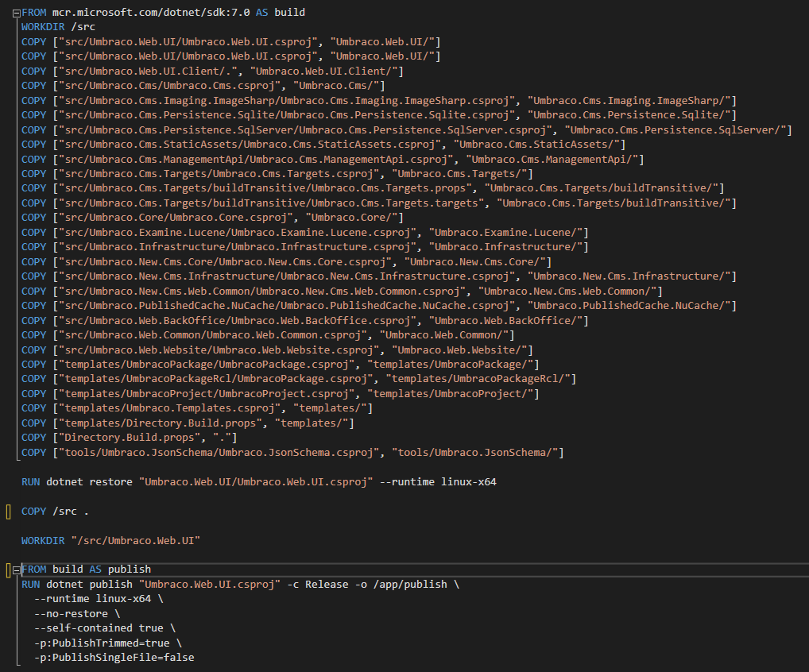
Task: Click the templates/UmbracoPackage/UmbracoPackage.csproj COPY line
Action: point(281,365)
